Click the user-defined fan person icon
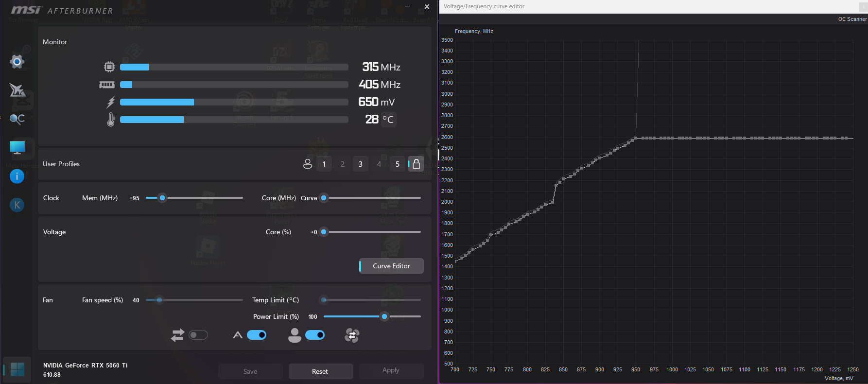 (x=295, y=335)
